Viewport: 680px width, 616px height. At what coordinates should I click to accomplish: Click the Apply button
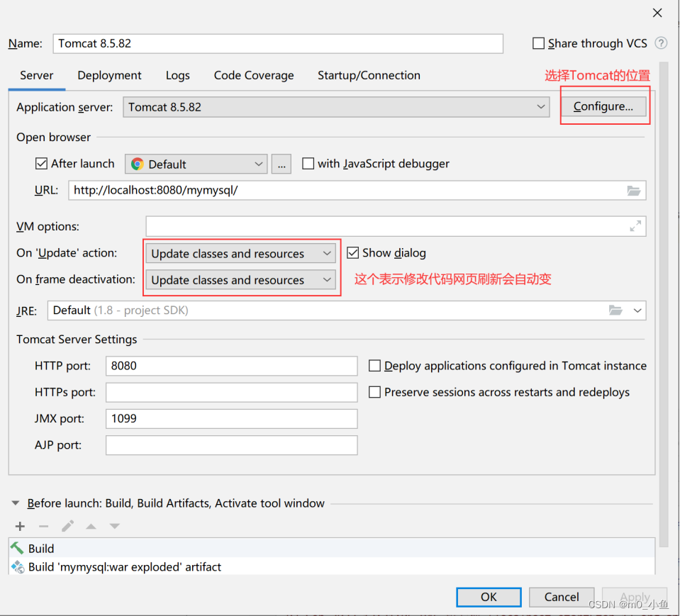pyautogui.click(x=635, y=597)
